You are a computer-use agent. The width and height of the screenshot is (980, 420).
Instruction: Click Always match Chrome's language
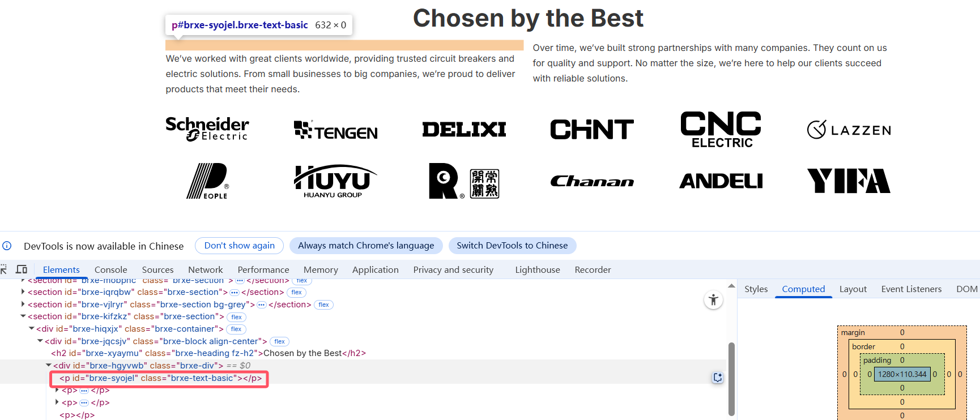(x=366, y=246)
